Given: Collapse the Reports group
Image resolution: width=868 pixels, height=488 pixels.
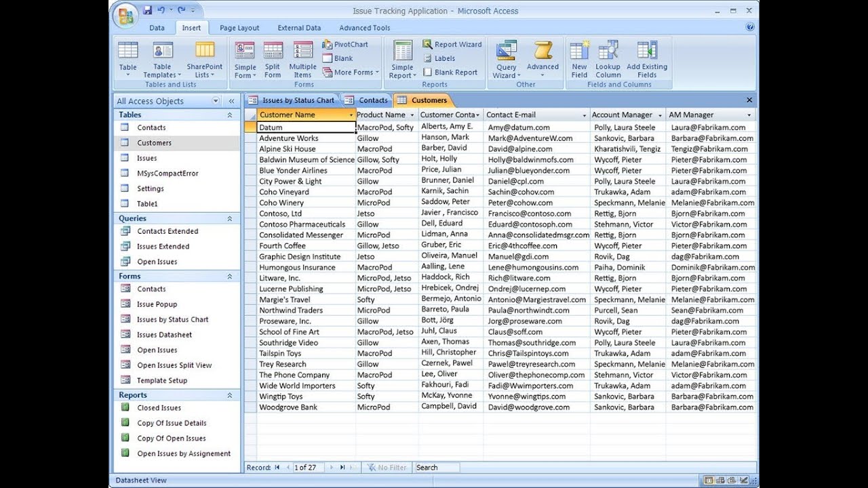Looking at the screenshot, I should pos(229,395).
